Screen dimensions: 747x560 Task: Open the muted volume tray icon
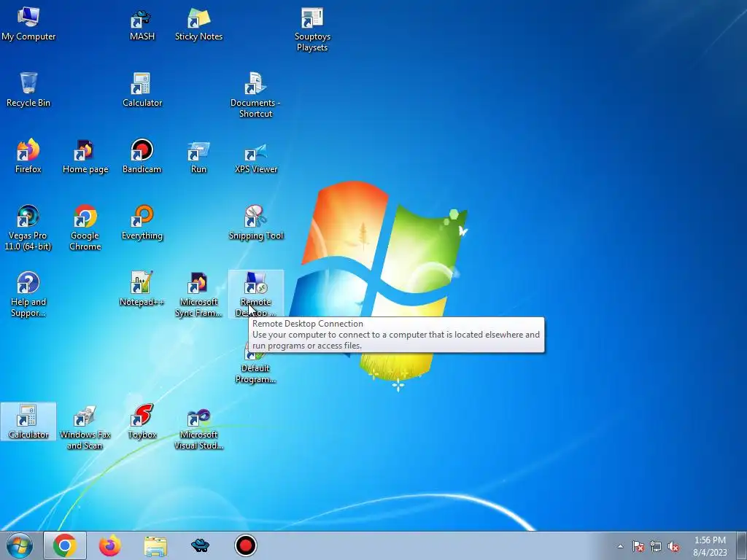click(673, 546)
